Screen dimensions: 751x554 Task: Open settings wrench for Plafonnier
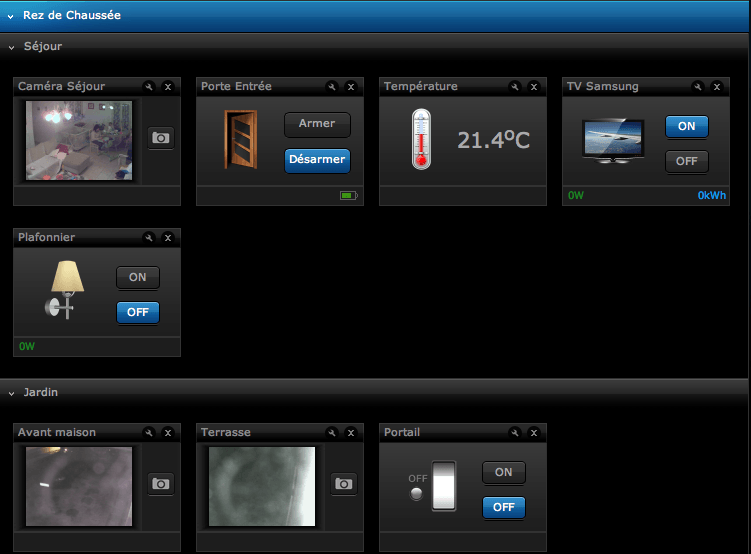point(149,237)
